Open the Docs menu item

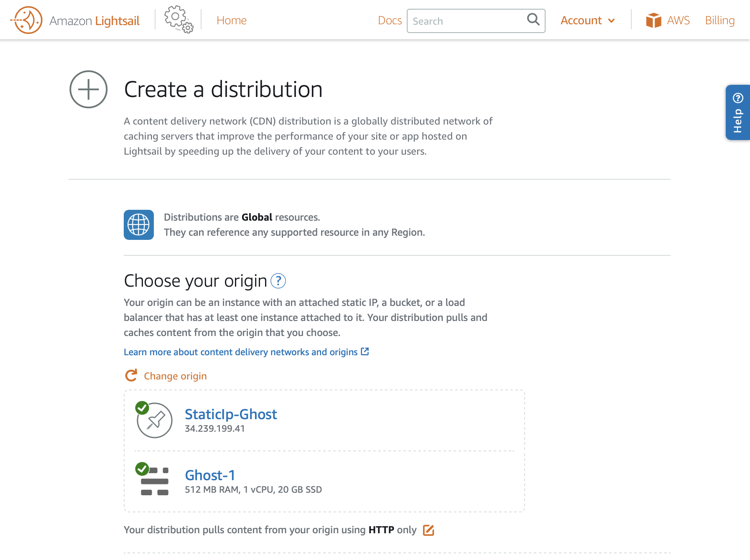[x=389, y=20]
